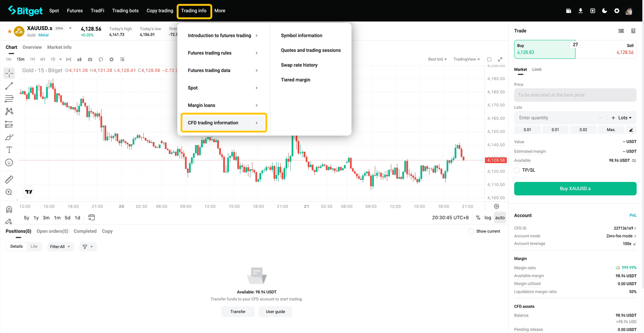Open the wallet assets icon
644x333 pixels.
pyautogui.click(x=569, y=11)
